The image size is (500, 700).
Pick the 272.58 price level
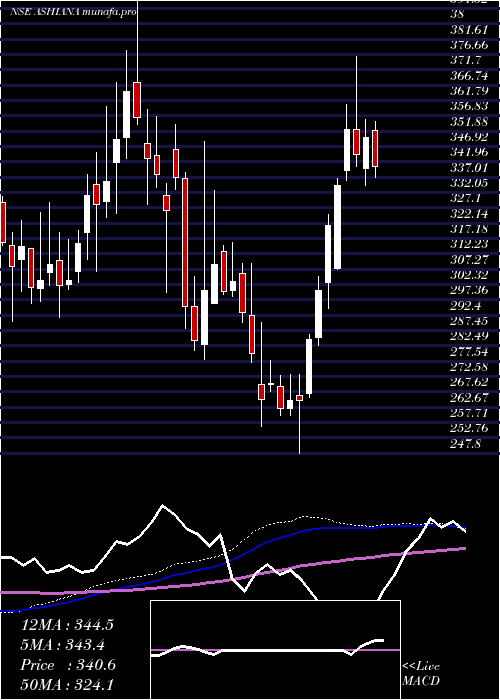pyautogui.click(x=469, y=367)
